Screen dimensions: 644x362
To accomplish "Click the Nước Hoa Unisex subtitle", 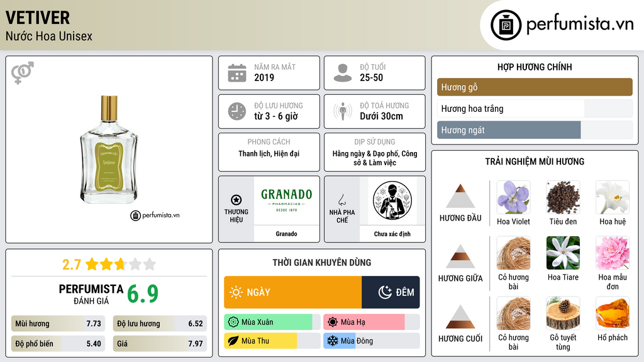I will tap(49, 36).
